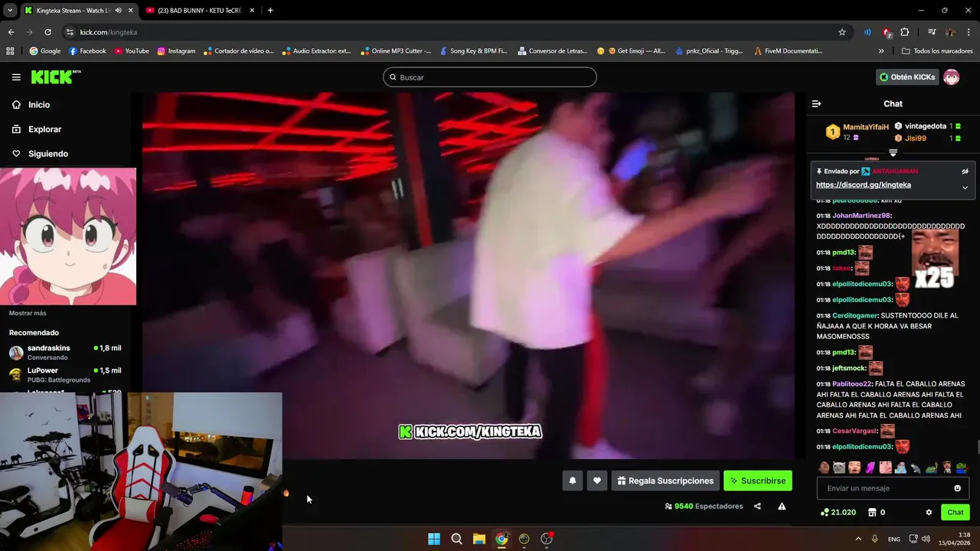This screenshot has width=980, height=551.
Task: Expand the chat leaderboard chevron
Action: point(893,153)
